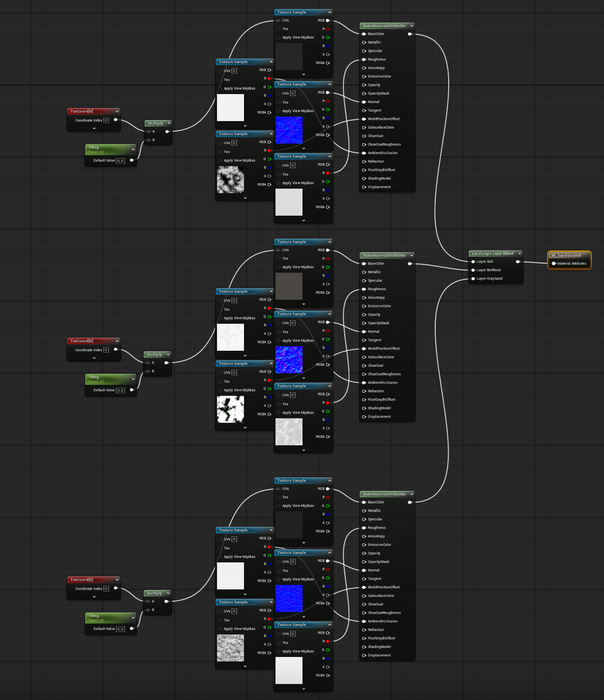Click SubsurfaceColor pin on the Soil layer's MakeMaterialAttributes
This screenshot has width=604, height=700.
pos(364,128)
